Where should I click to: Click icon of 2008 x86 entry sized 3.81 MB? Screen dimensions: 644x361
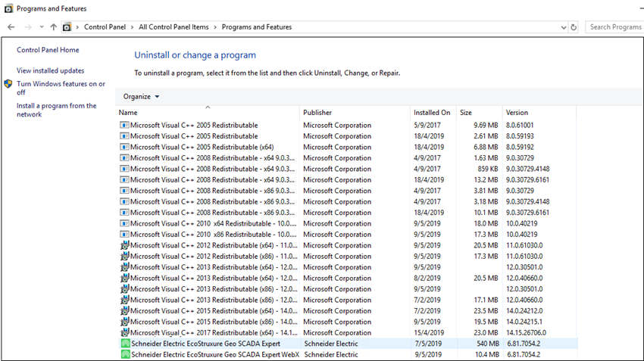[124, 191]
